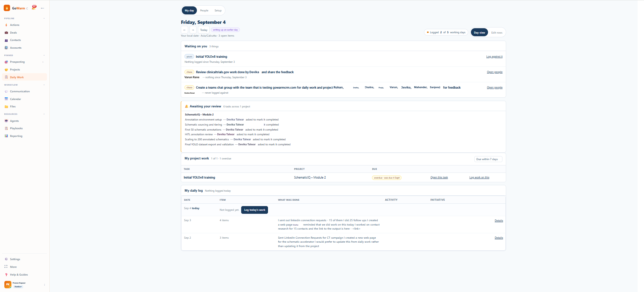
Task: Open Playbooks via its clipboard icon
Action: pyautogui.click(x=6, y=129)
